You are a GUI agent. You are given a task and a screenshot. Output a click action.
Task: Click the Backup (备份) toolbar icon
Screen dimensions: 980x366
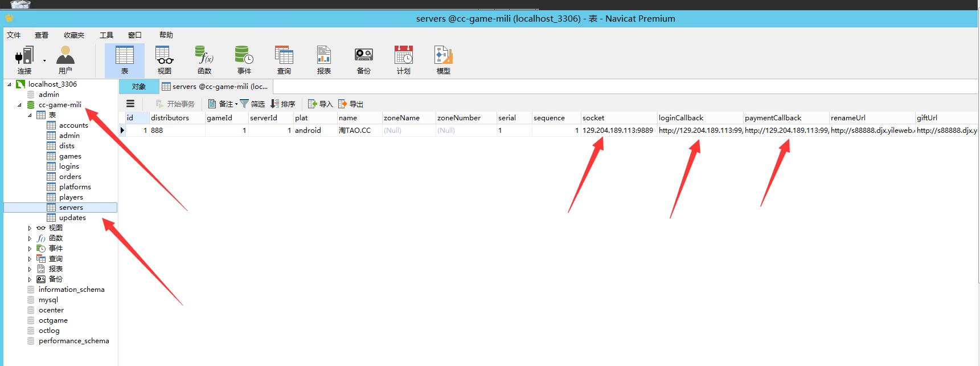[x=363, y=60]
